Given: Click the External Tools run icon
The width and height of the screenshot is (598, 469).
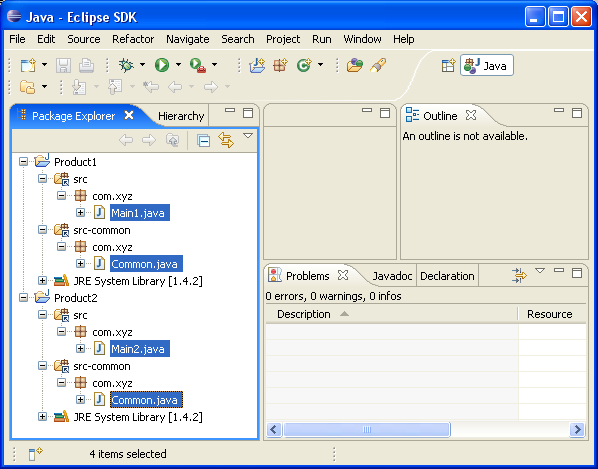Looking at the screenshot, I should 198,65.
